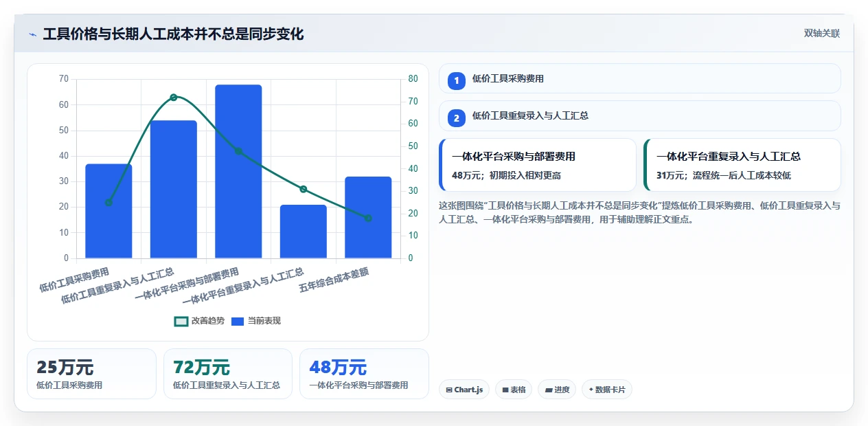Click the axis label 低价工具采购费用
This screenshot has width=868, height=426.
click(74, 280)
